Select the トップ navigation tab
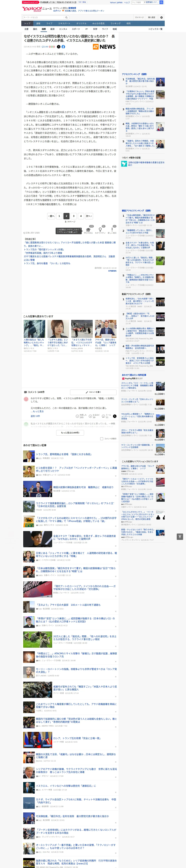Viewport: 186px width, 868px height. [x=27, y=24]
